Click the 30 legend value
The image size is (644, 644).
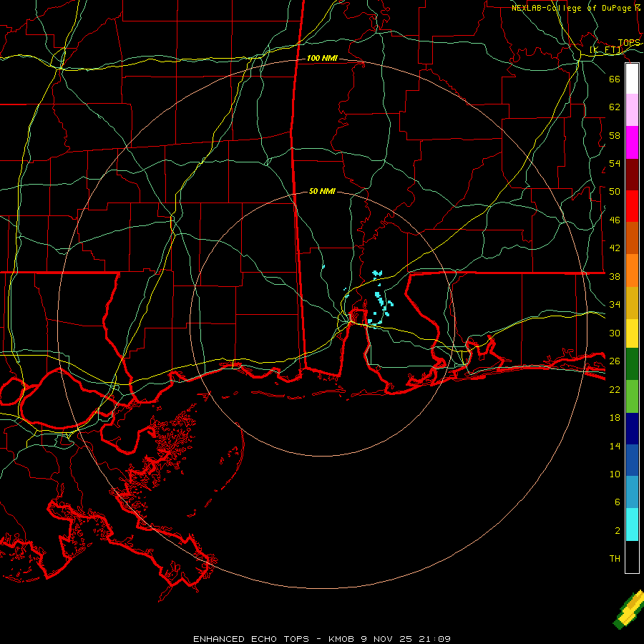tap(615, 333)
